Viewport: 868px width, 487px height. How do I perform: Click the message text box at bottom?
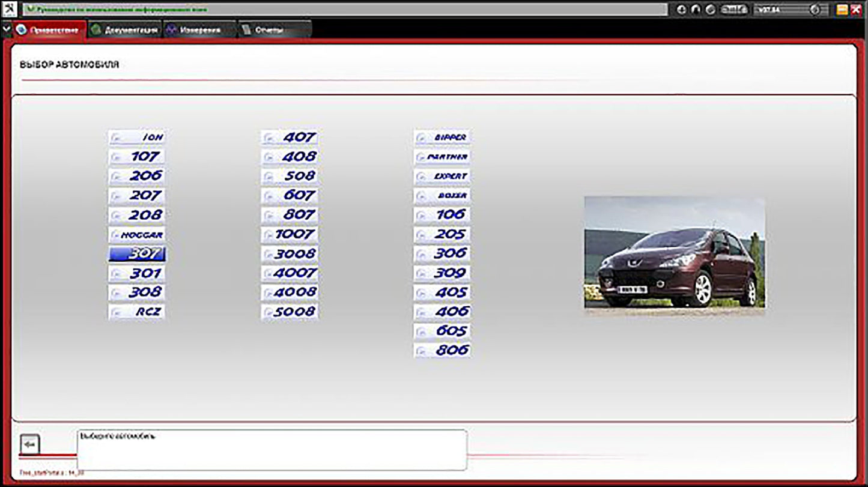click(x=272, y=450)
